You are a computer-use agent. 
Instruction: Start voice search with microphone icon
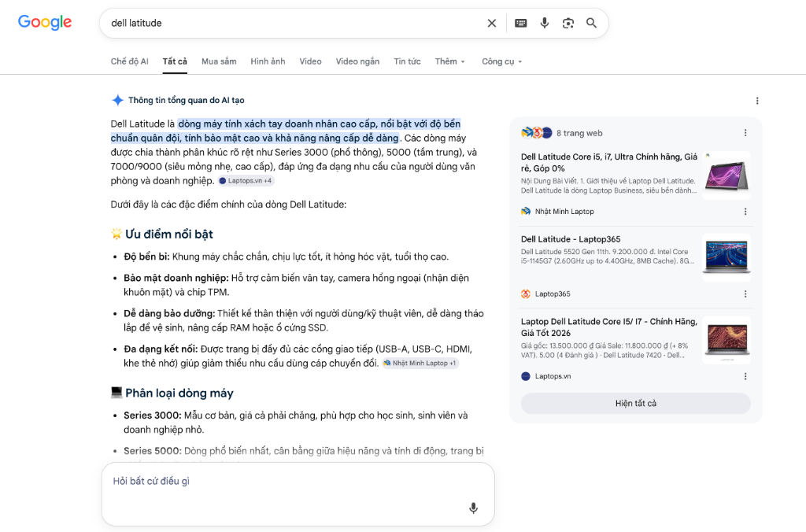pyautogui.click(x=545, y=23)
